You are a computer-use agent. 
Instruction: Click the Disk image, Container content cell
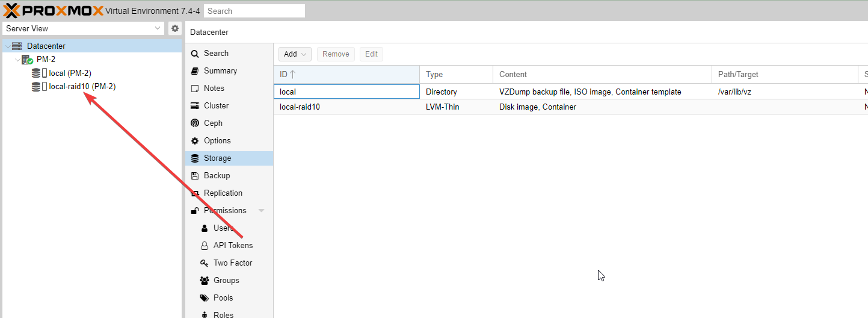(x=602, y=107)
